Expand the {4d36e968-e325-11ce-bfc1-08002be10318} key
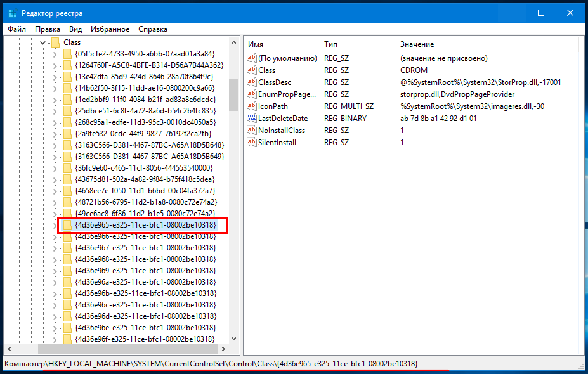The height and width of the screenshot is (374, 588). tap(55, 260)
